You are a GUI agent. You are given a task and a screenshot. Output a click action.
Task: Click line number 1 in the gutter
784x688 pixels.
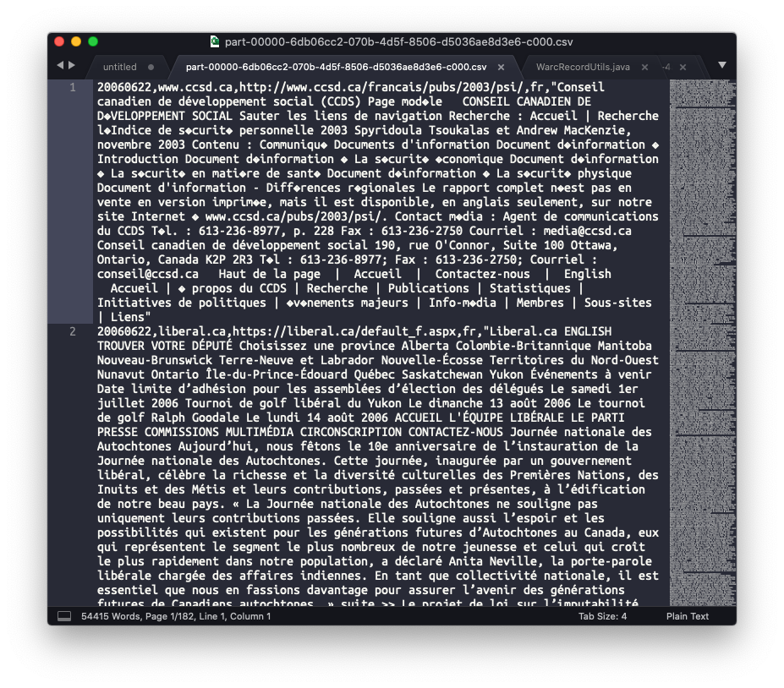pos(73,87)
